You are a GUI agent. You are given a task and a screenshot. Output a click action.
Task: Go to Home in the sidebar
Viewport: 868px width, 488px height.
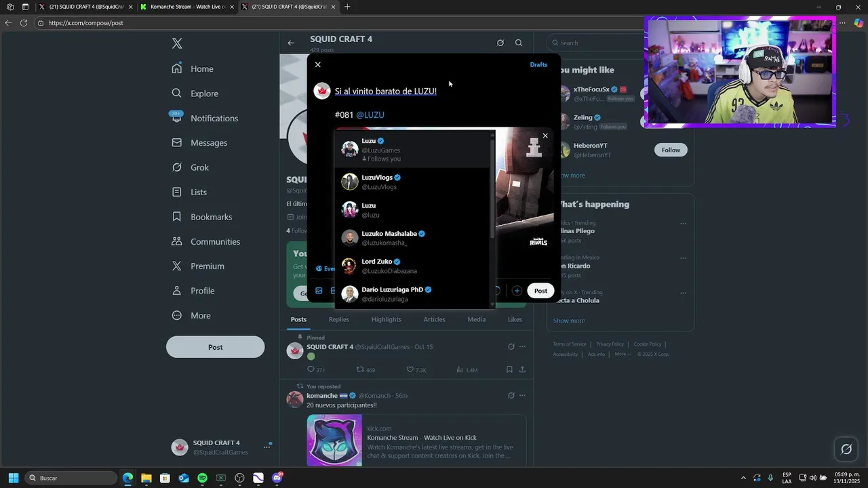194,68
